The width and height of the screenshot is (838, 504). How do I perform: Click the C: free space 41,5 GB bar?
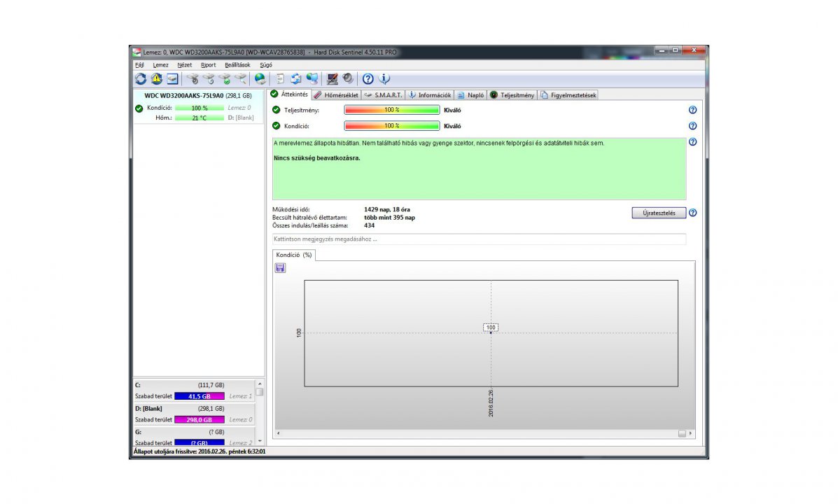(x=200, y=396)
